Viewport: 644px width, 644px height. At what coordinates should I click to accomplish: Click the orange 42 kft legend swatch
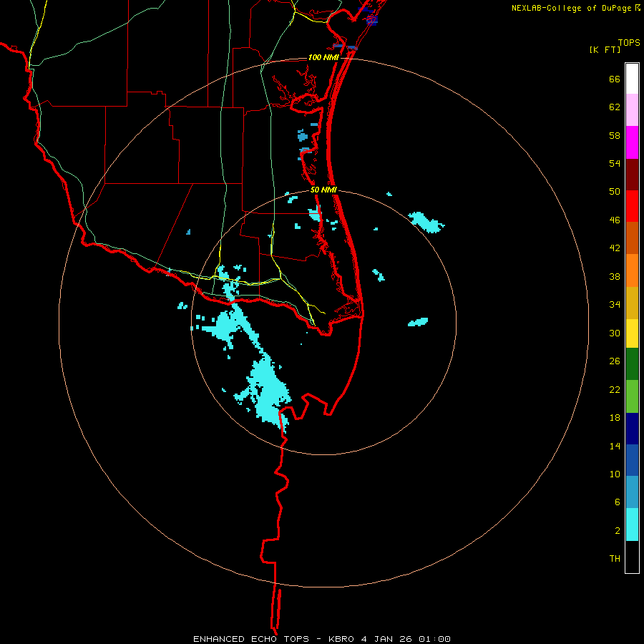pos(632,270)
